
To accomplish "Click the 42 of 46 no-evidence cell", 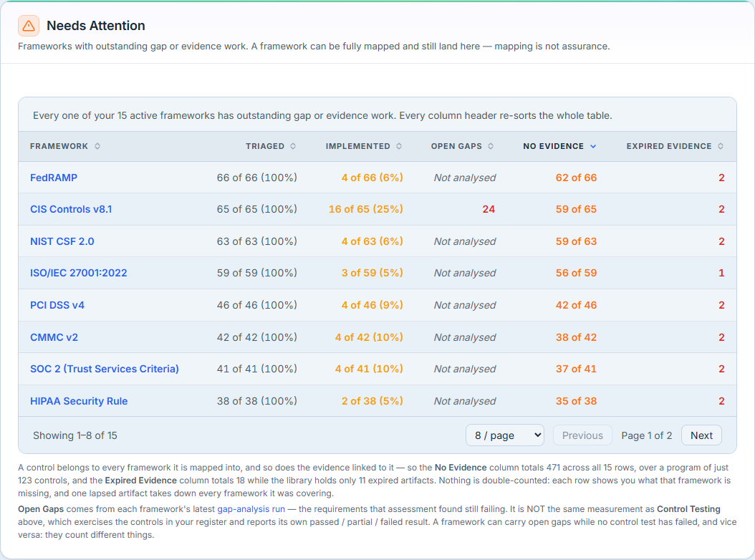I will (576, 305).
